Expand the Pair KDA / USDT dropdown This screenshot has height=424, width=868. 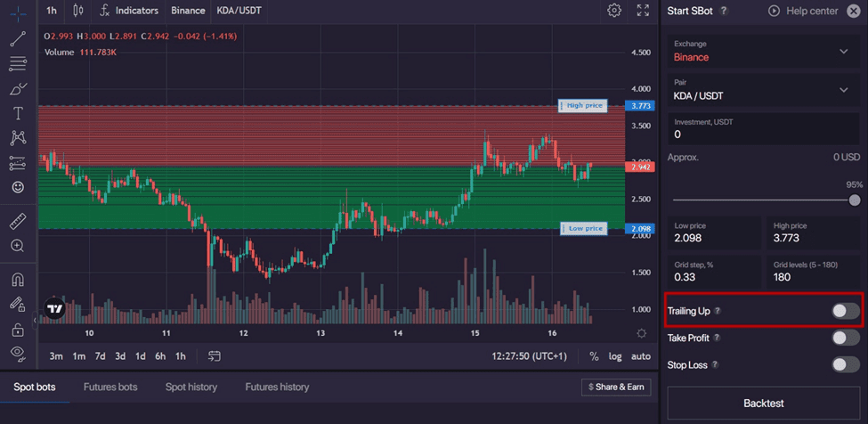(764, 90)
